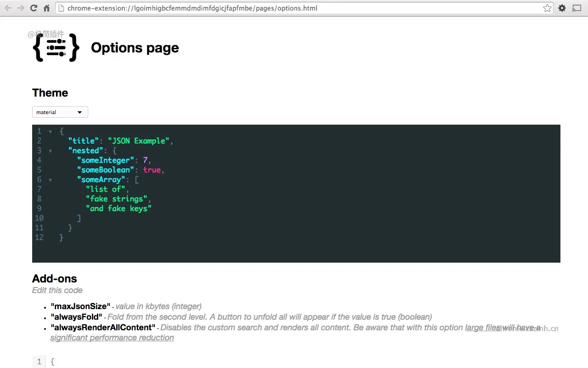Bookmark this page using the star icon
588x368 pixels.
547,8
